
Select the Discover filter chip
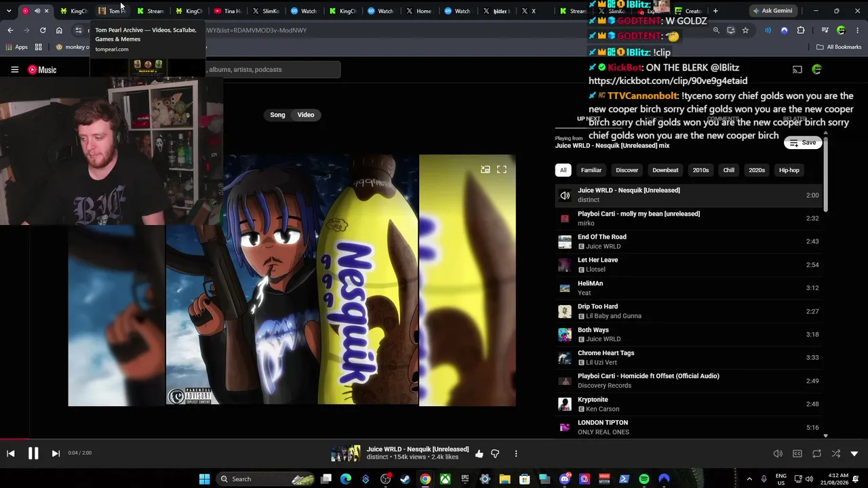(627, 170)
